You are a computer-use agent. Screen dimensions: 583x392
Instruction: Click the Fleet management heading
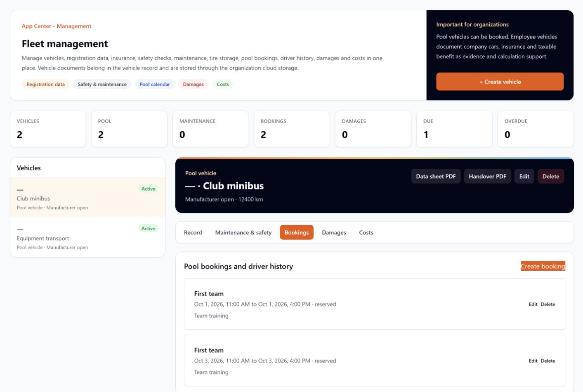pyautogui.click(x=65, y=44)
